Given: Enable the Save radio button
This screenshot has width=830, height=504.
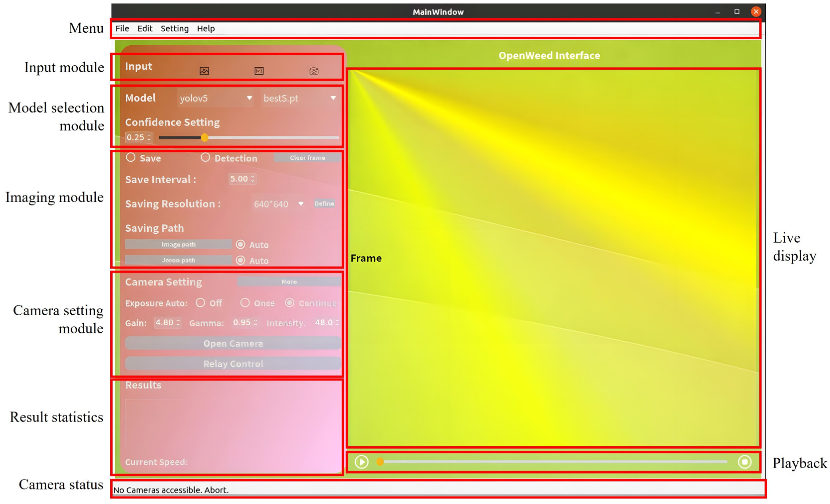Looking at the screenshot, I should tap(131, 157).
